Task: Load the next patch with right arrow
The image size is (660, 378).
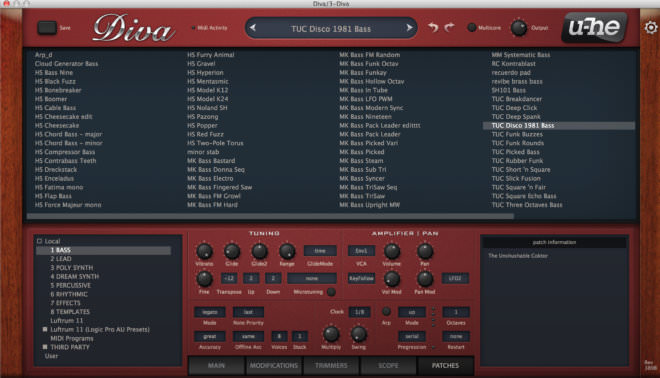Action: point(409,28)
